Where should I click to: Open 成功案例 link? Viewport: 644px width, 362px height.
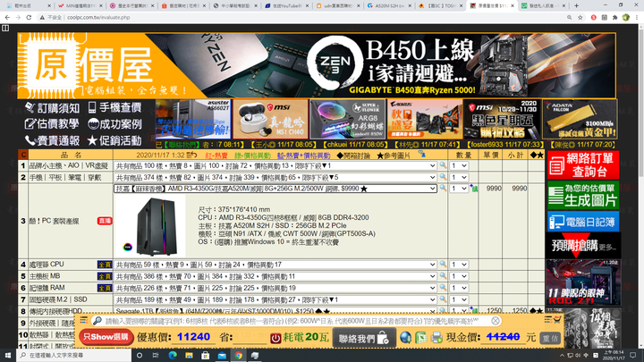click(115, 124)
